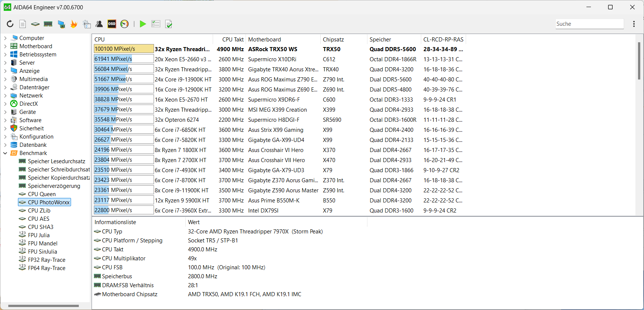Click the Refresh toolbar icon

(10, 24)
